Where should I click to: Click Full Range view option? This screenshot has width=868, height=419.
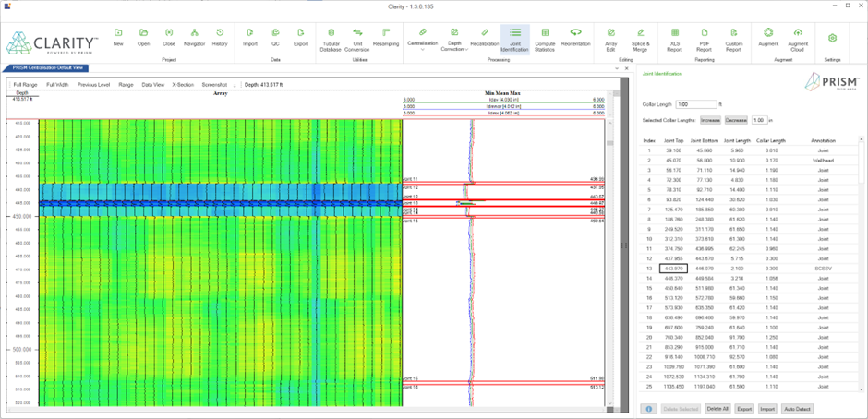[26, 85]
